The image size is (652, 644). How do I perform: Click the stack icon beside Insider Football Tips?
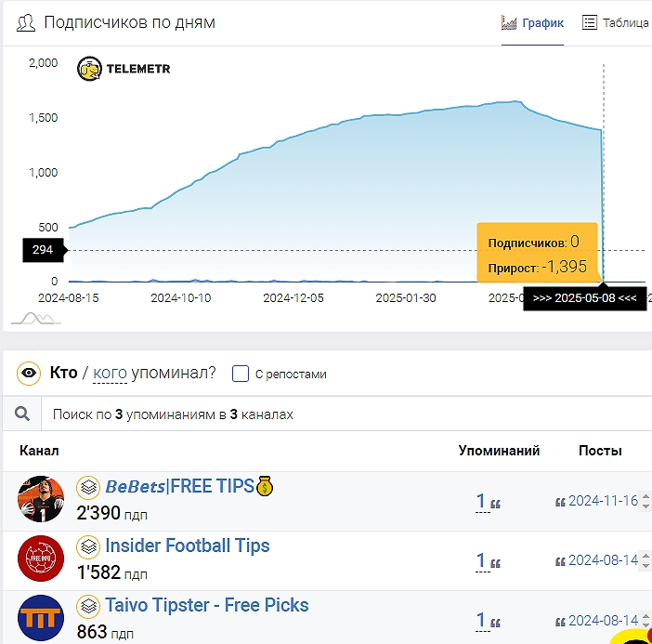(87, 546)
